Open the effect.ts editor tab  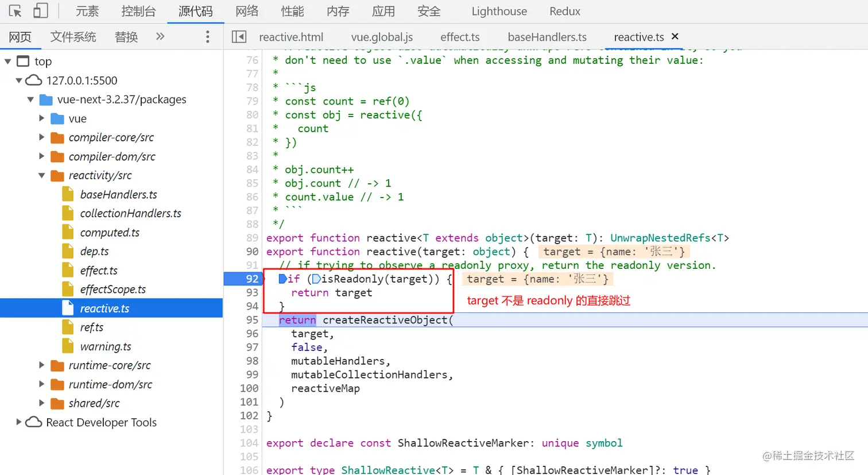click(x=460, y=37)
